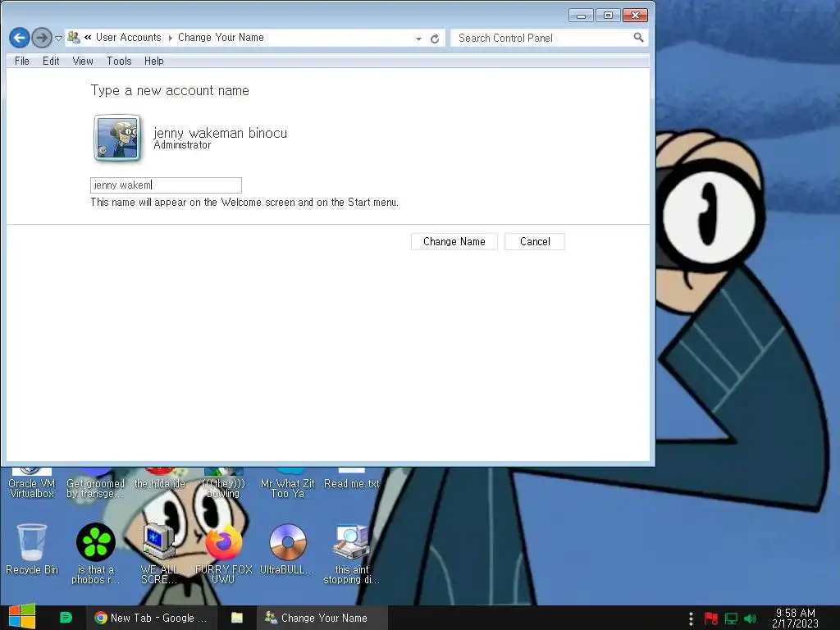The image size is (840, 630).
Task: Open the Edit menu
Action: pos(51,61)
